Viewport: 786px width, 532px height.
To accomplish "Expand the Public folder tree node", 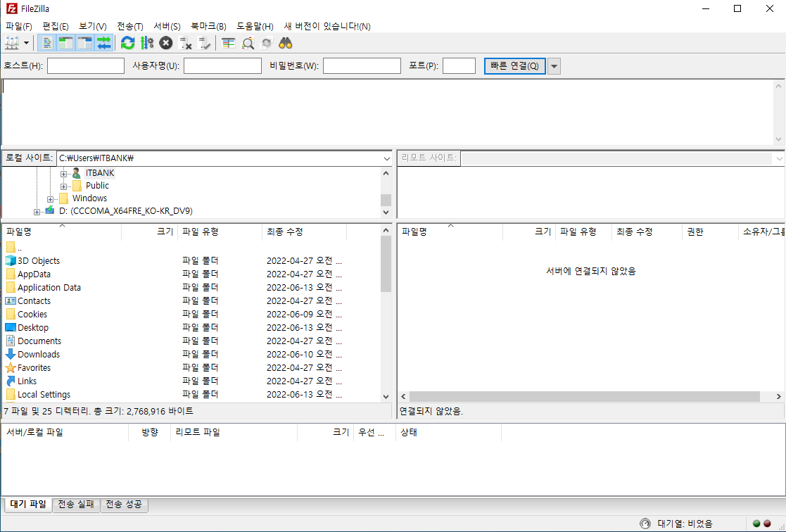I will click(x=63, y=186).
